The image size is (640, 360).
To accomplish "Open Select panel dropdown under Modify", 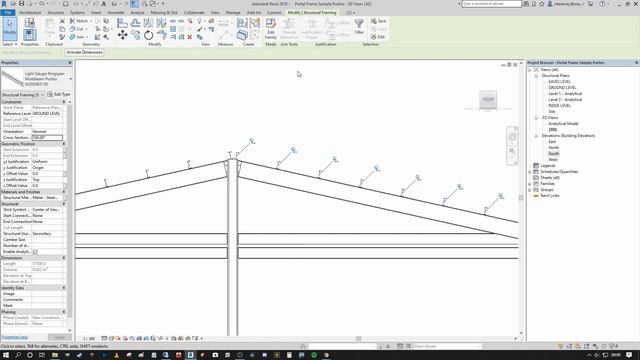I will click(x=10, y=44).
